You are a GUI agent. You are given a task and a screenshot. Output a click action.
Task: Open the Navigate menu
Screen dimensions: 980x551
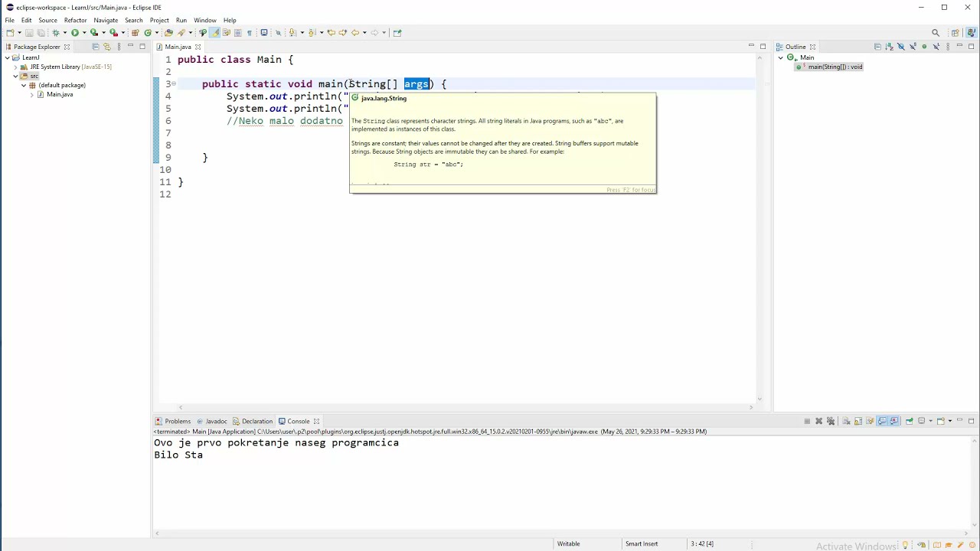(x=106, y=20)
